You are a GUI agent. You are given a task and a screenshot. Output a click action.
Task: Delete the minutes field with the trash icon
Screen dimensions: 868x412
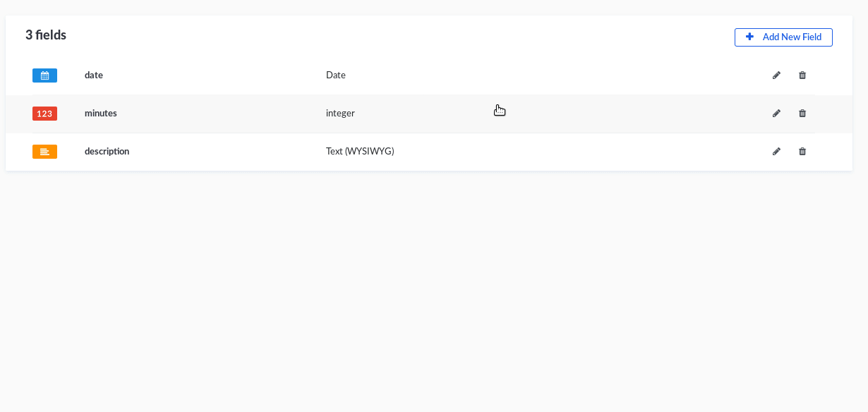tap(802, 113)
